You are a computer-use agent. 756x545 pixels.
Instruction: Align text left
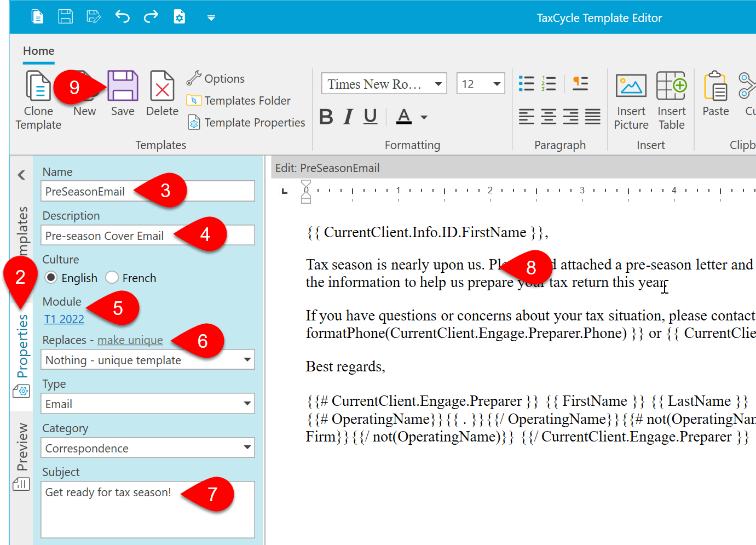point(527,116)
